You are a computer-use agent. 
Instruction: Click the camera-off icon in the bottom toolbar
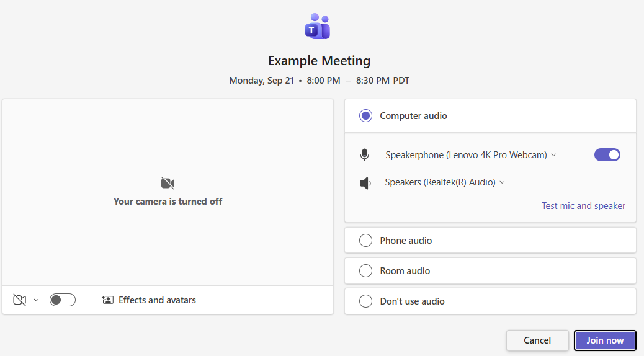[x=19, y=300]
